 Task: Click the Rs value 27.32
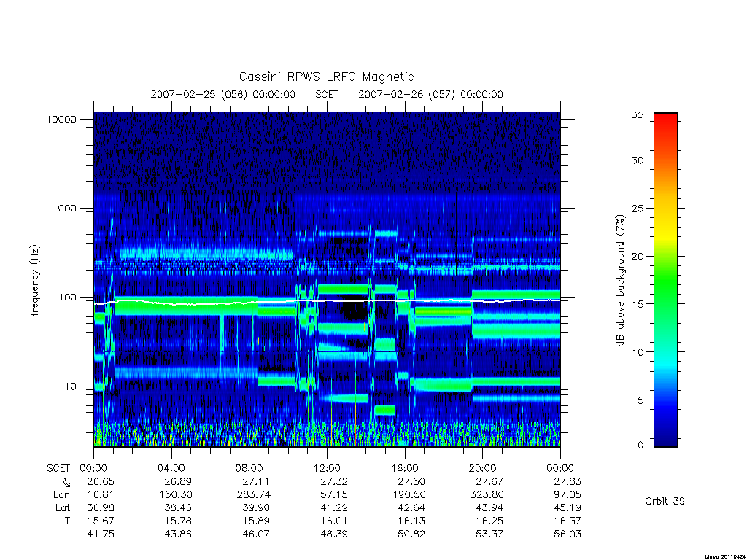[334, 481]
